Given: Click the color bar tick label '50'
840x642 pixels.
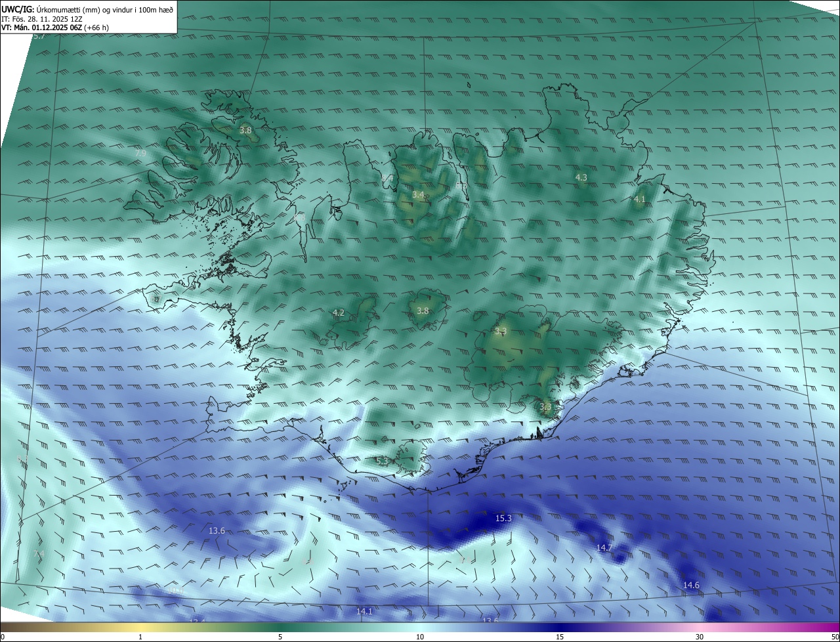Looking at the screenshot, I should pyautogui.click(x=834, y=637).
